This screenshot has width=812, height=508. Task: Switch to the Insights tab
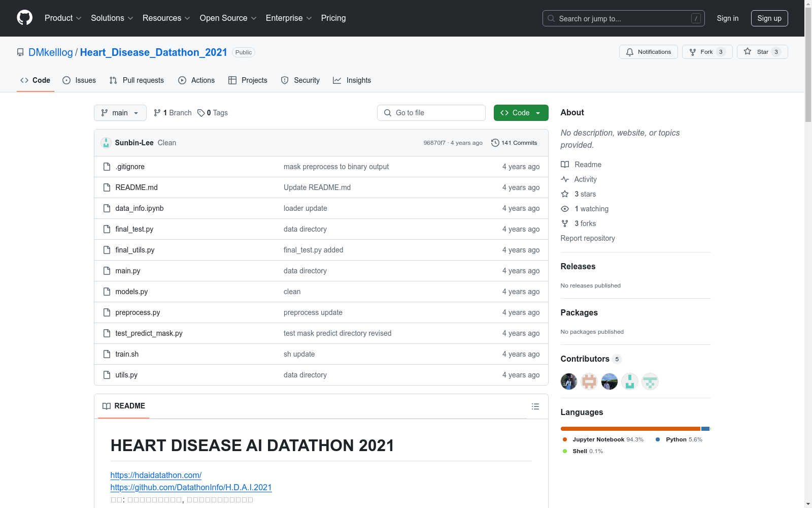352,80
